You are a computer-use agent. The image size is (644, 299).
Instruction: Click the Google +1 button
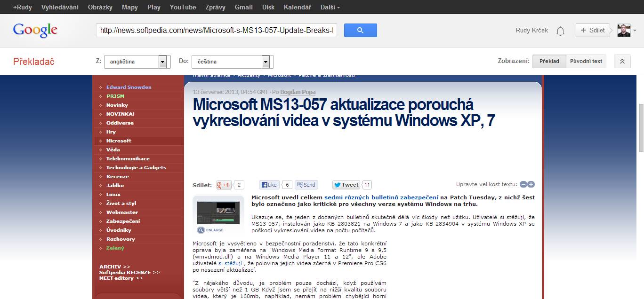224,185
